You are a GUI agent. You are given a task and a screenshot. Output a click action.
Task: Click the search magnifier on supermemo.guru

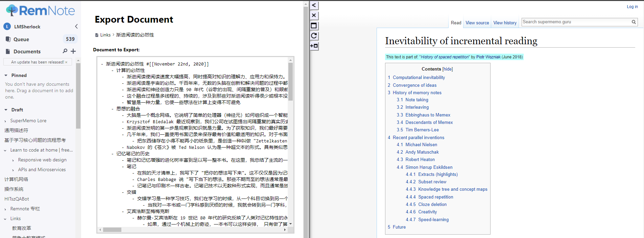[x=634, y=22]
